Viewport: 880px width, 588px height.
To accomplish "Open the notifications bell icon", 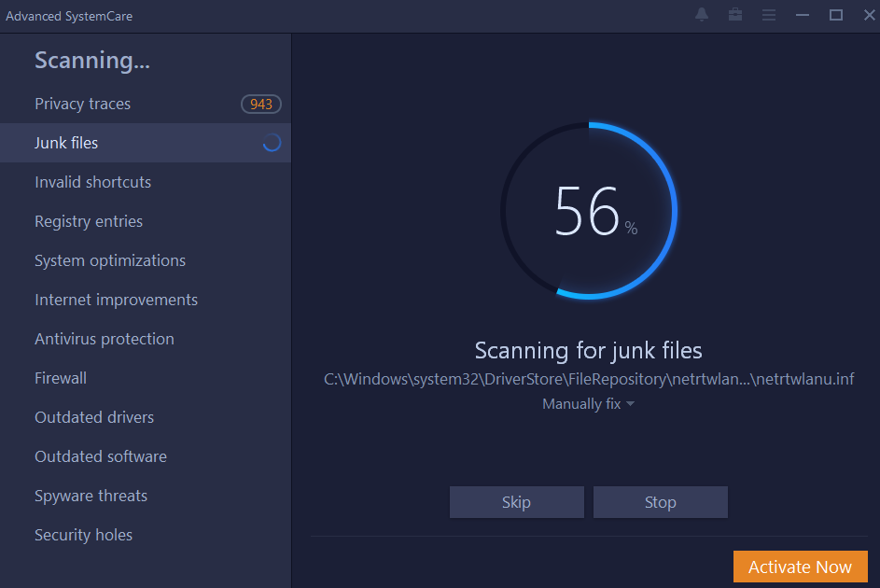I will pyautogui.click(x=702, y=15).
